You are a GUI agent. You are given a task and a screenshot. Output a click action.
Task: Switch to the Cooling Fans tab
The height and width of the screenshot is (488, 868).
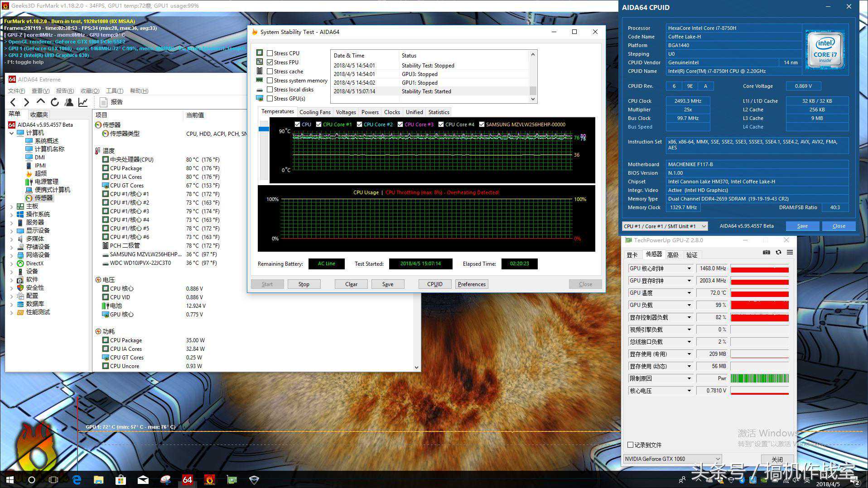pyautogui.click(x=315, y=112)
